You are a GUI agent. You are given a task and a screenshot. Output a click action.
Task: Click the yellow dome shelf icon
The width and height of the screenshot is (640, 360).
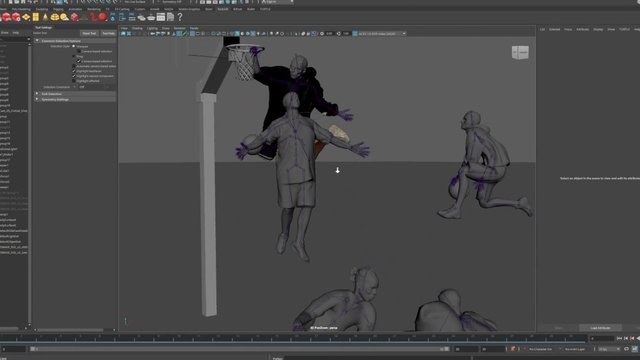[55, 17]
